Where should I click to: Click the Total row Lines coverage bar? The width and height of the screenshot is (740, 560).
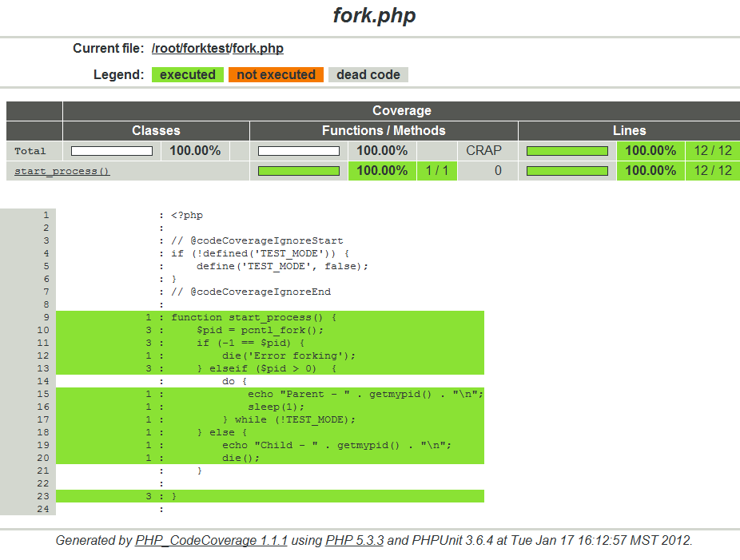coord(567,151)
